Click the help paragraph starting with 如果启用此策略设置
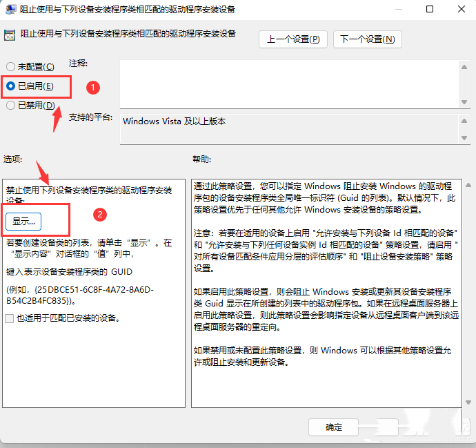Viewport: 476px width, 448px height. click(326, 309)
